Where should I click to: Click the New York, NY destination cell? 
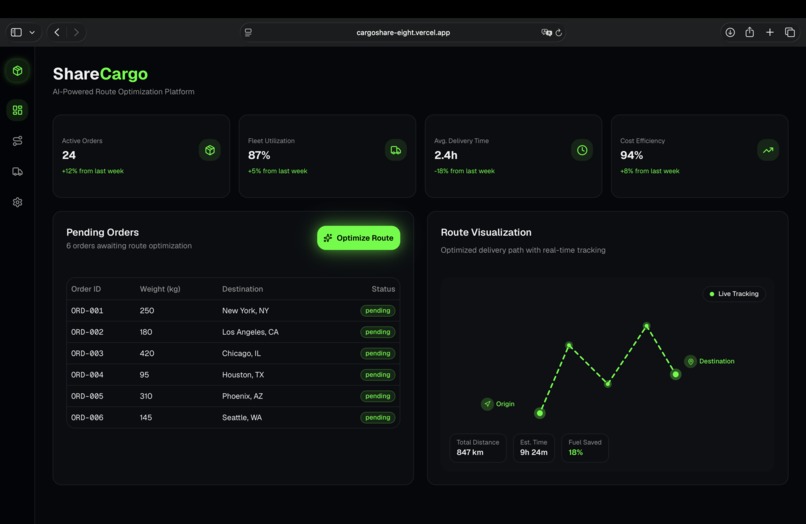(245, 311)
